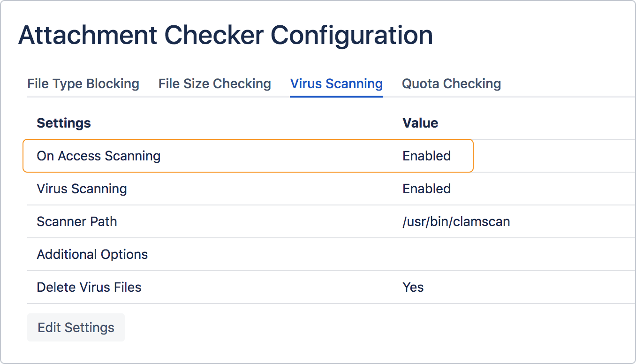Click the Yes value for Delete Virus Files
The width and height of the screenshot is (636, 364).
[x=413, y=287]
